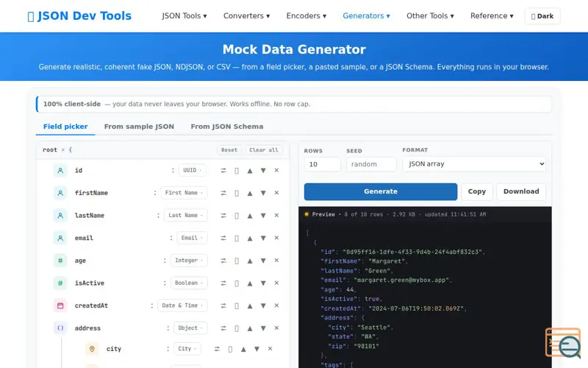Screen dimensions: 588x368
Task: Remove the lastName field
Action: (x=276, y=216)
